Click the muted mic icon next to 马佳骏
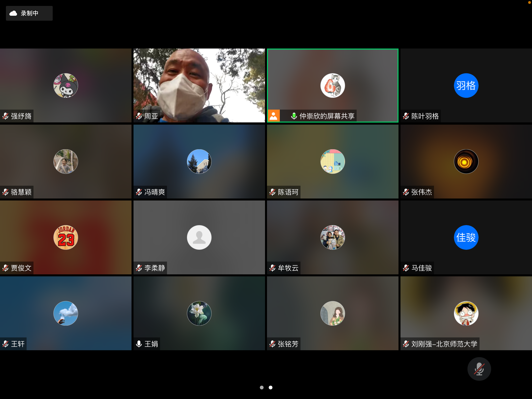532x399 pixels. pyautogui.click(x=405, y=268)
